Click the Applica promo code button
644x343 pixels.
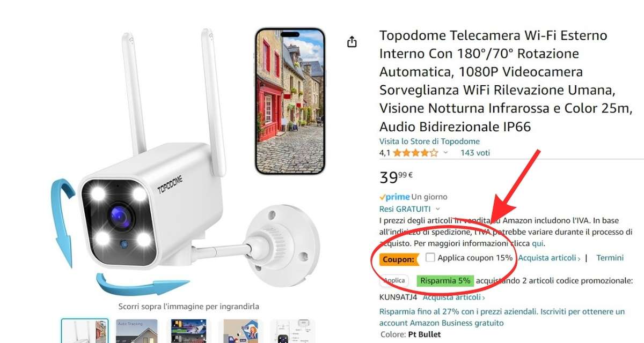394,280
